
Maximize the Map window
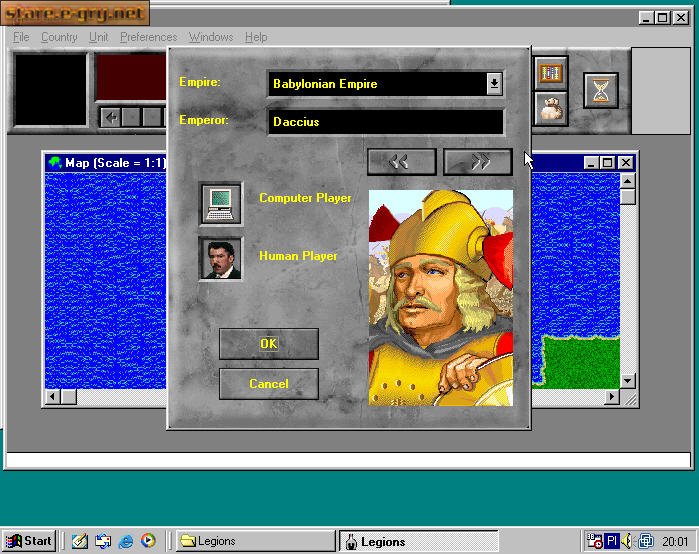(607, 163)
